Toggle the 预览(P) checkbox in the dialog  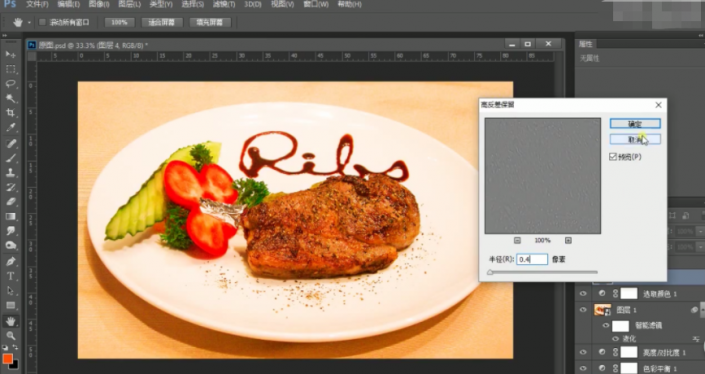613,156
